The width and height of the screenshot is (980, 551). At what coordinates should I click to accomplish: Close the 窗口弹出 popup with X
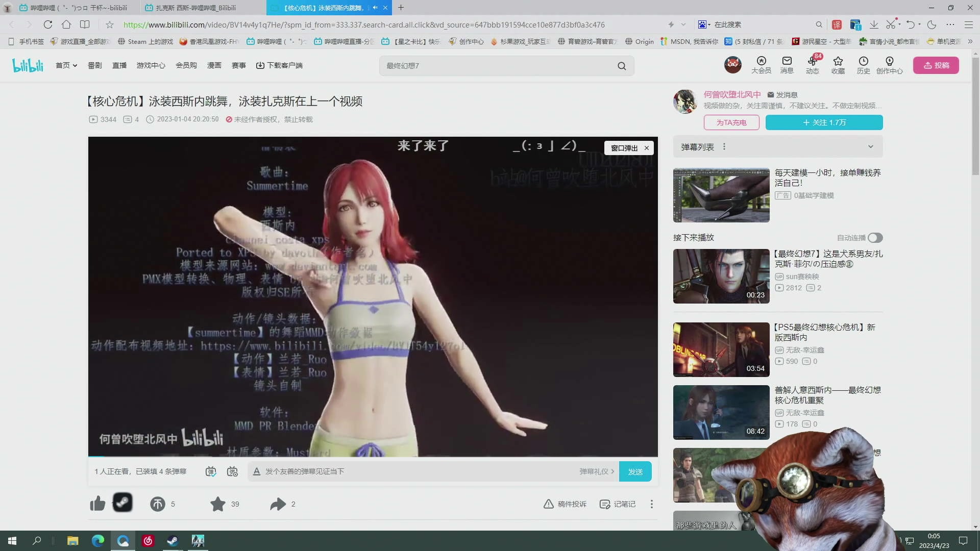coord(646,148)
